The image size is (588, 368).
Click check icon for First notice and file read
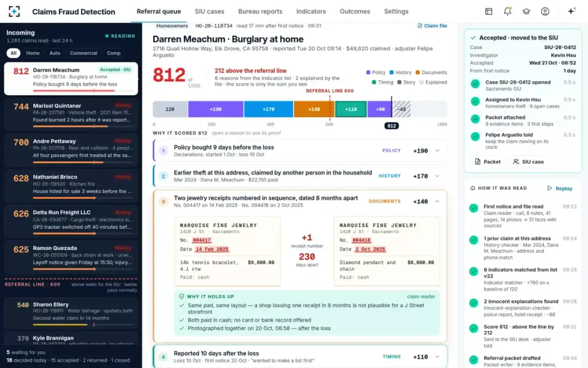[473, 209]
